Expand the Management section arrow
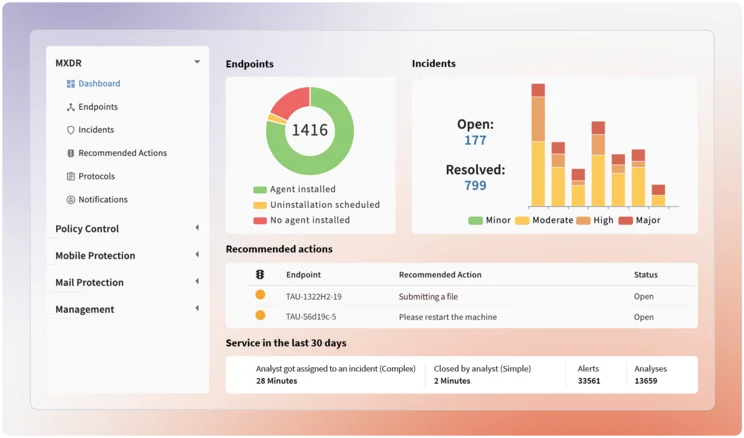This screenshot has height=438, width=744. pos(197,308)
